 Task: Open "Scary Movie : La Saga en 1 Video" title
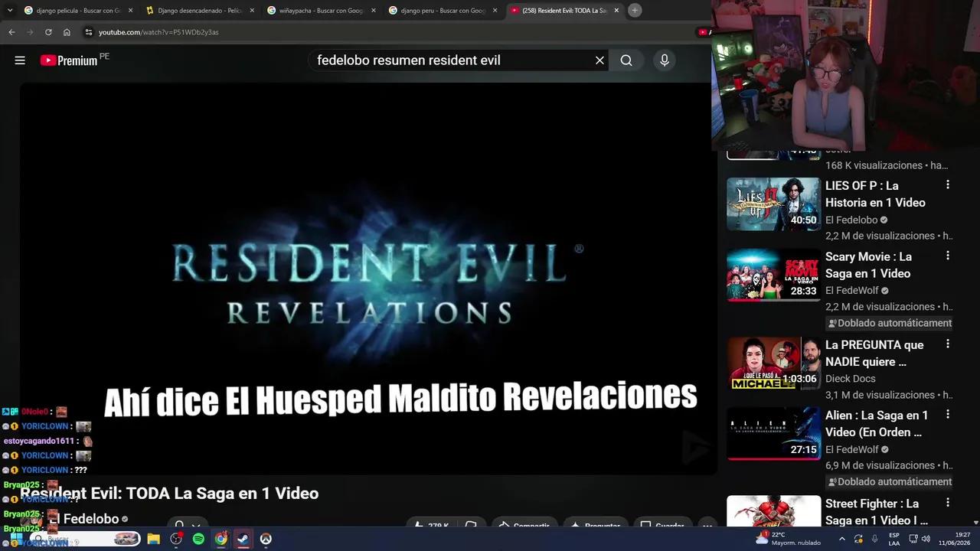[868, 265]
